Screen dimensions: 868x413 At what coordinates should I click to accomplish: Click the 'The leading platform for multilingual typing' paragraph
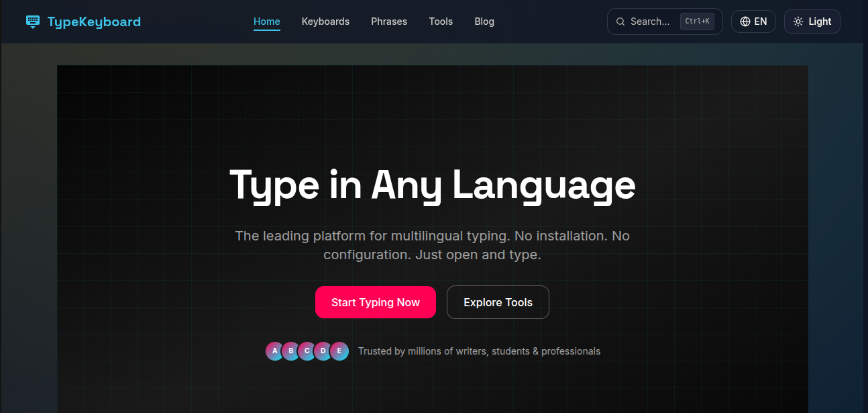(433, 245)
